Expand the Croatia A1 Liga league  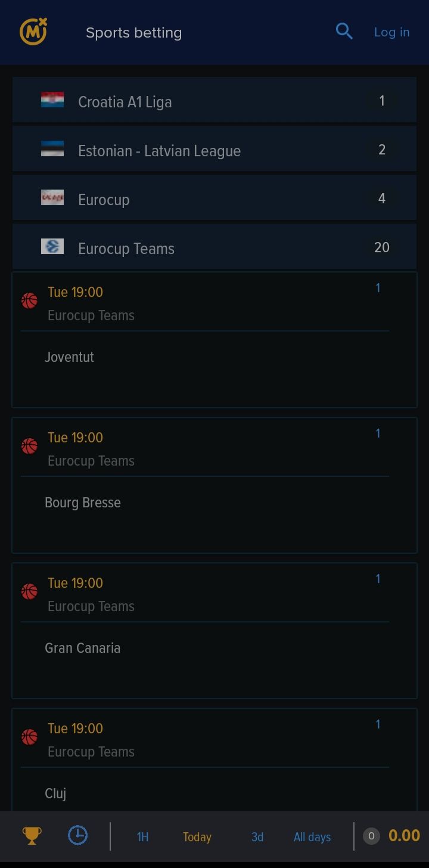214,101
